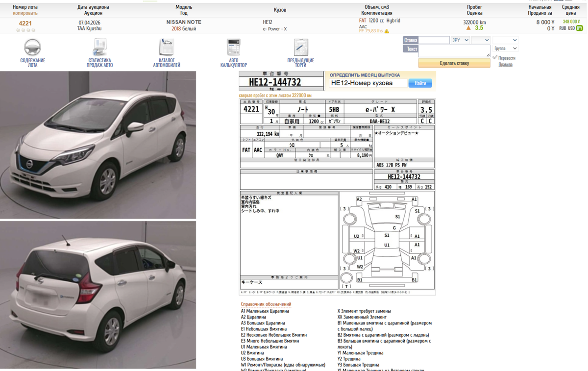Click the 'XX Замененный Элемент' legend entry
Screen dimensions: 588x371
tap(362, 317)
